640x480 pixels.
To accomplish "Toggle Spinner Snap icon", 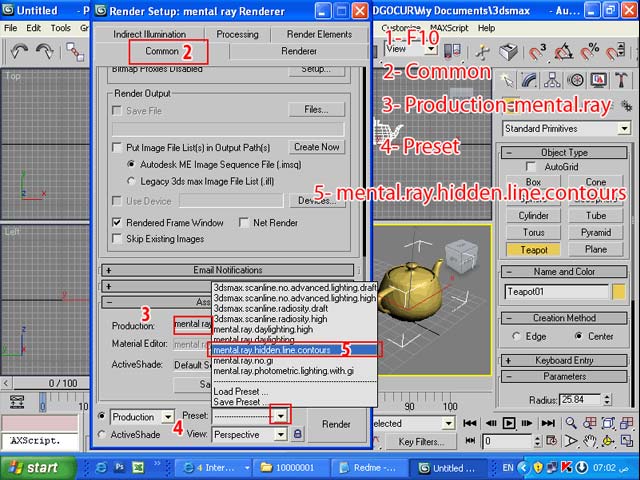I will [x=615, y=51].
